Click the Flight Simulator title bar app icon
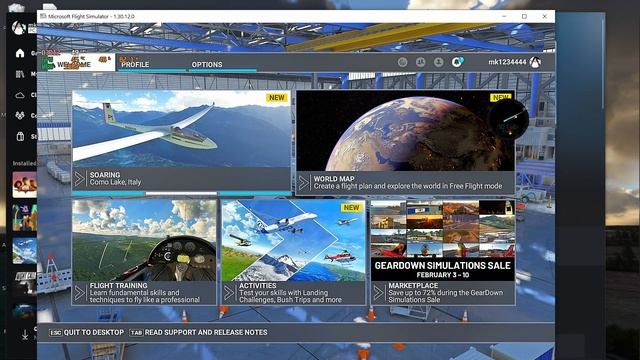This screenshot has height=360, width=640. pos(43,16)
